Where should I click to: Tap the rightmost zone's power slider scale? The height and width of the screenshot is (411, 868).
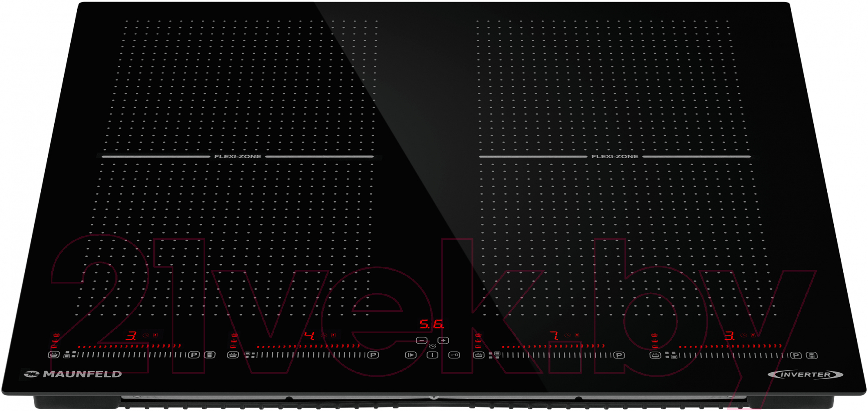click(733, 355)
